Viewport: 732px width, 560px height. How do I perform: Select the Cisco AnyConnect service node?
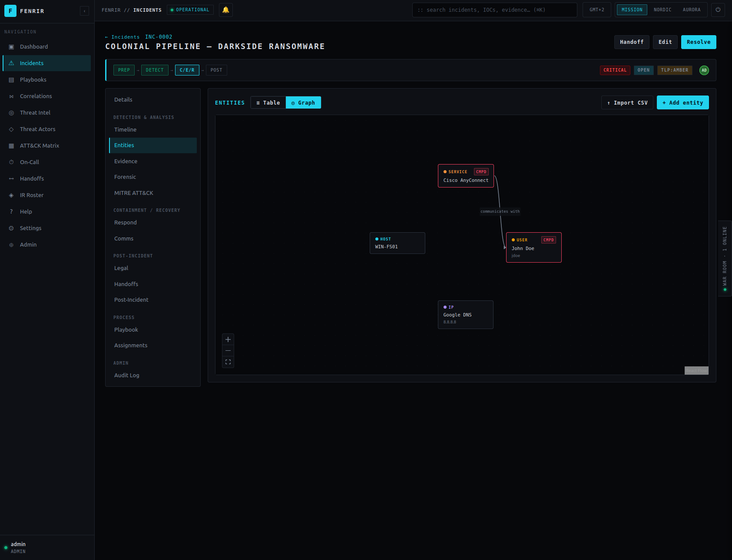click(466, 176)
